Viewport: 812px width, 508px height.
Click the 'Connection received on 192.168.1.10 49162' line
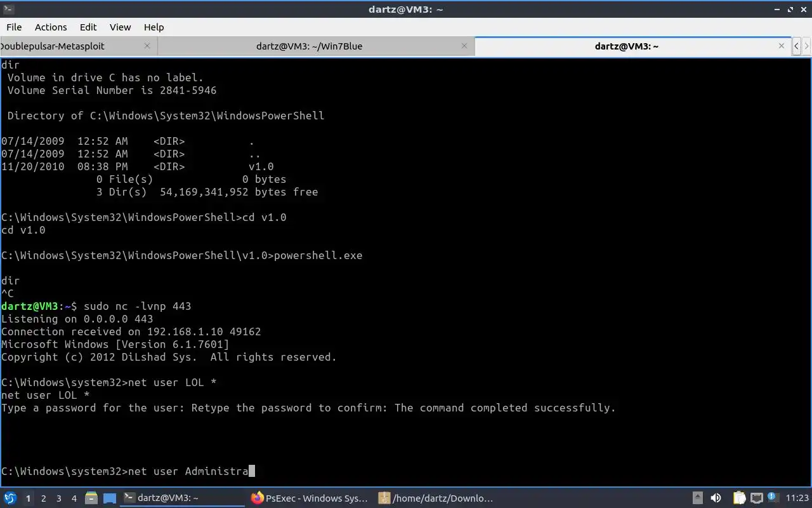(x=131, y=331)
